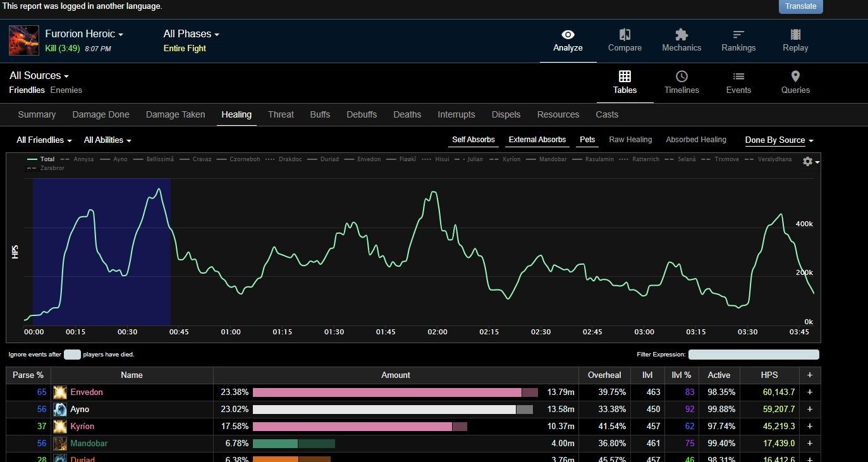The image size is (868, 462).
Task: Toggle the External Absorbs option
Action: point(537,140)
